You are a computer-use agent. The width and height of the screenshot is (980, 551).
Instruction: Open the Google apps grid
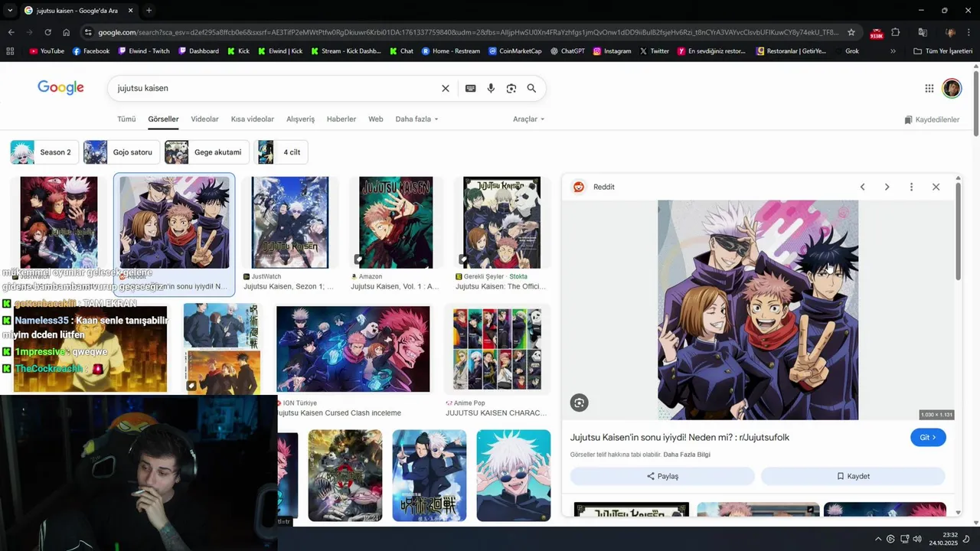click(929, 89)
